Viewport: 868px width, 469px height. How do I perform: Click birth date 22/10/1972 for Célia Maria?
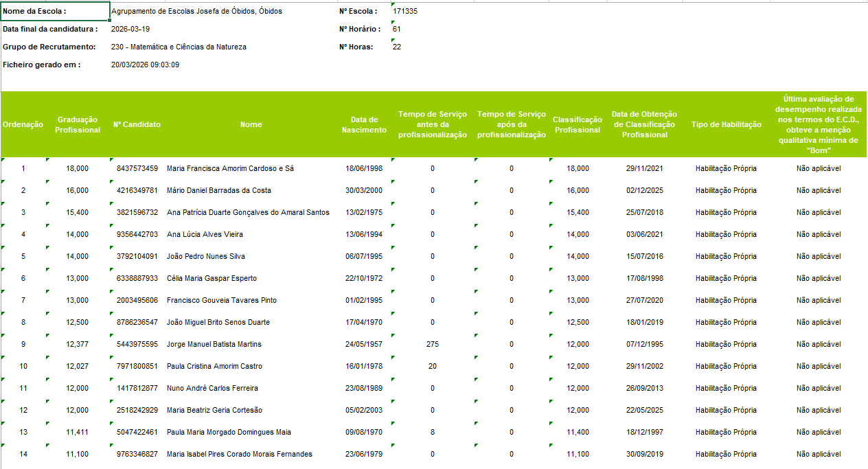tap(364, 278)
